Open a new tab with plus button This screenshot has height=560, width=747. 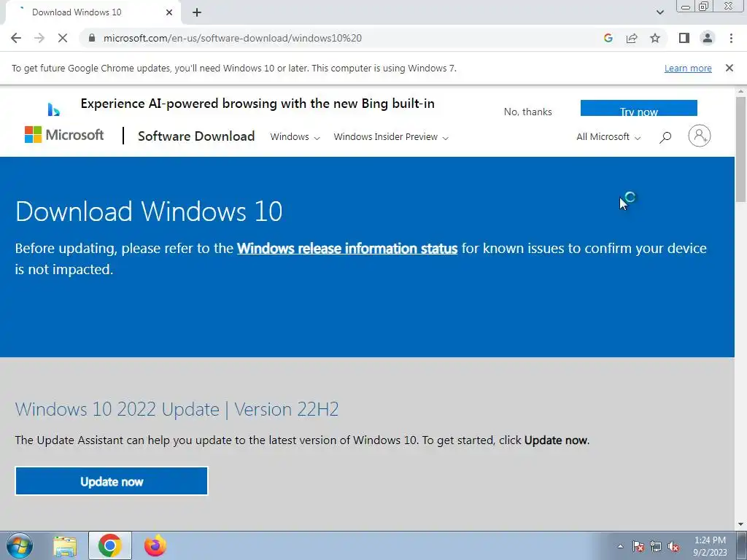point(197,12)
